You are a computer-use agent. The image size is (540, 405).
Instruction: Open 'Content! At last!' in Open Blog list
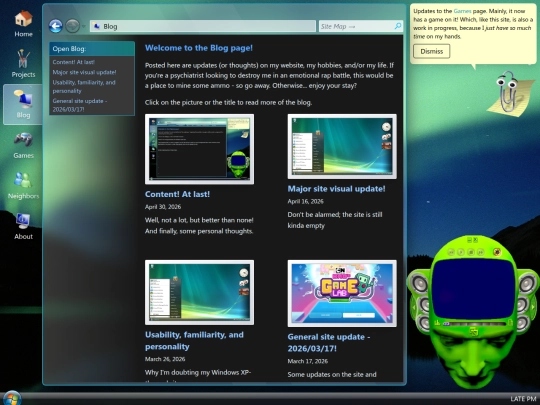[x=74, y=62]
